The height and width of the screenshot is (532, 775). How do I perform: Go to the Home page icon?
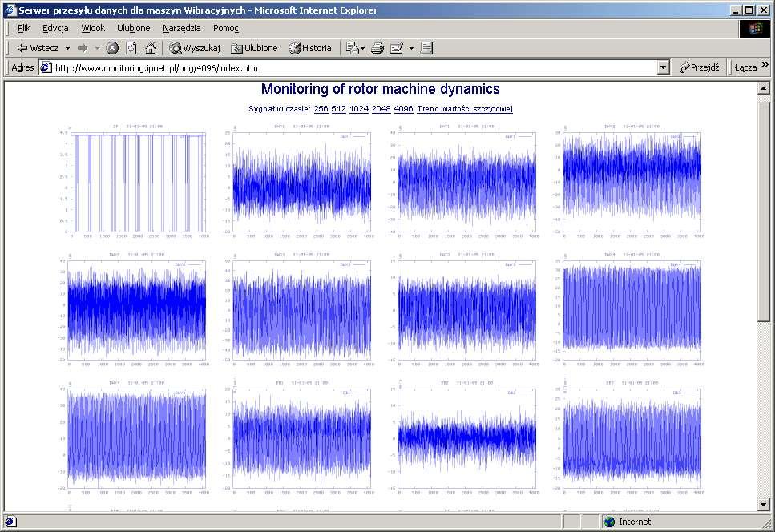tap(151, 48)
